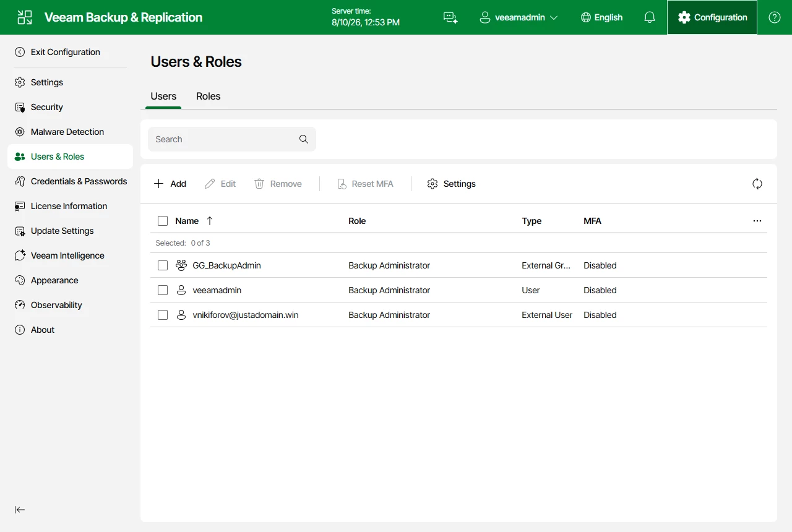Open Settings in the sidebar
This screenshot has width=792, height=532.
70,82
